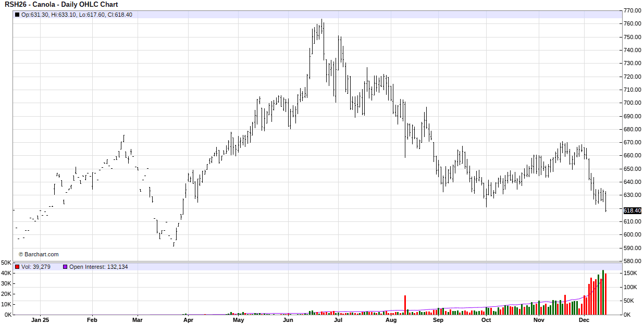644x336 pixels.
Task: Click the © Barchart.com watermark
Action: pyautogui.click(x=39, y=254)
